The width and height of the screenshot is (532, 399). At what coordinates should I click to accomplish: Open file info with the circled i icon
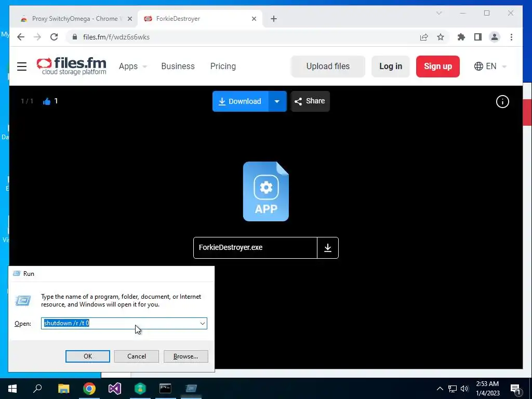point(502,101)
